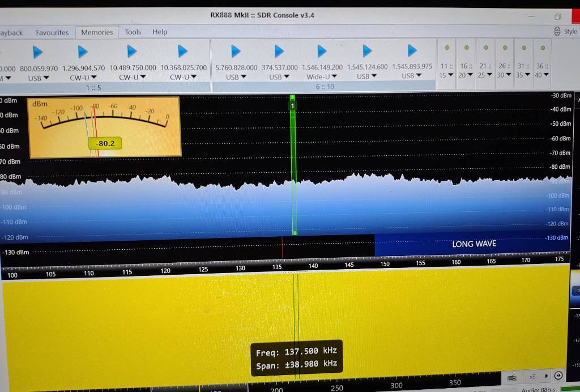
Task: Click the fast-forward circle icon
Action: click(558, 376)
